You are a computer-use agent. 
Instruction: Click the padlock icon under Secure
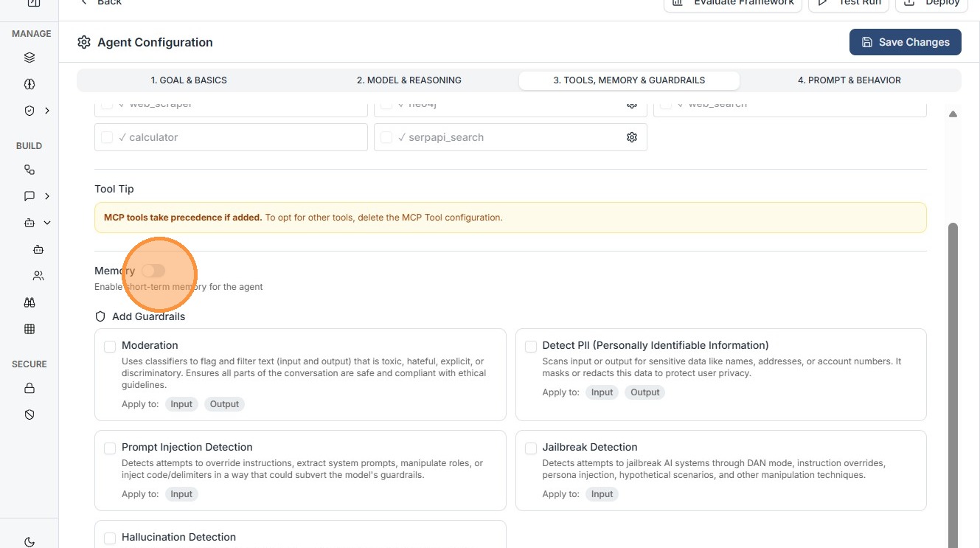pos(29,388)
